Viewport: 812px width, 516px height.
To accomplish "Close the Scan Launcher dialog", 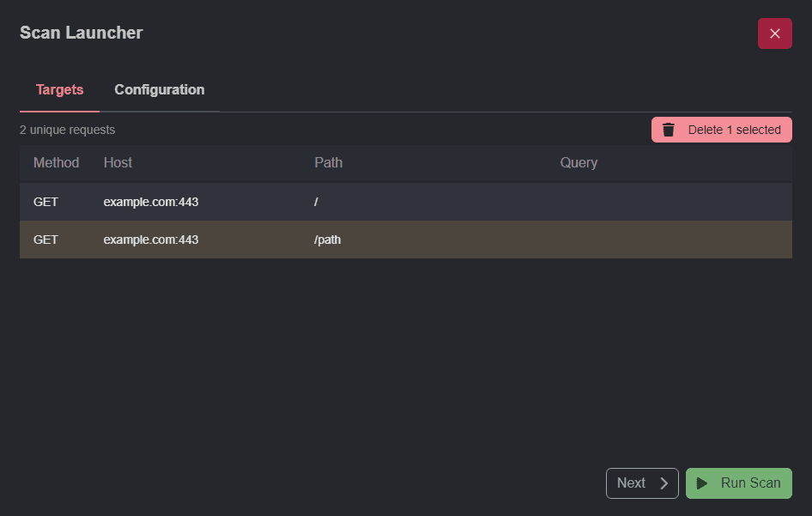I will [774, 33].
